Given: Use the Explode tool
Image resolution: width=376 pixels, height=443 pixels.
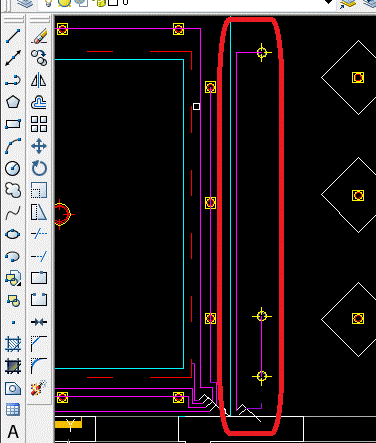Looking at the screenshot, I should click(x=39, y=388).
